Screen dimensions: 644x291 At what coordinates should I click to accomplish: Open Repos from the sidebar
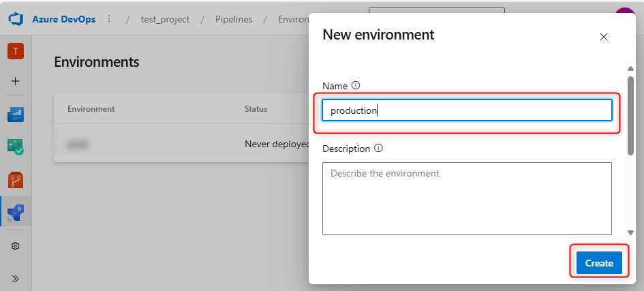(x=16, y=180)
